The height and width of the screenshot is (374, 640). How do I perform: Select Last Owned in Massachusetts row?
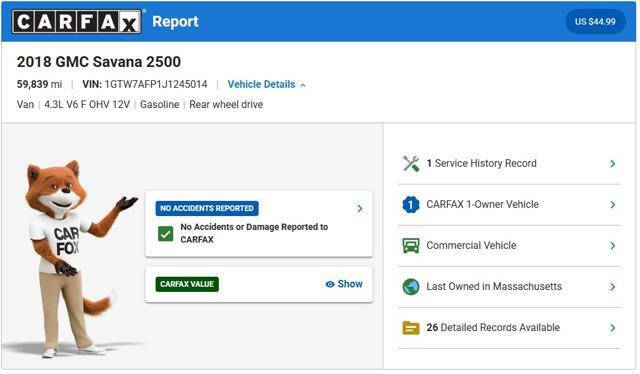(509, 287)
